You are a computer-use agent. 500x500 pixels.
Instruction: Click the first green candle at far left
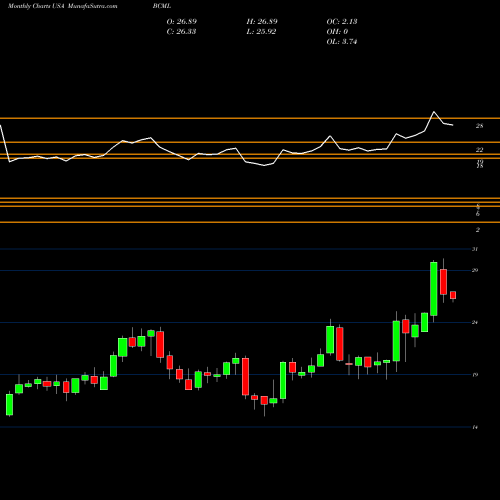tap(9, 405)
